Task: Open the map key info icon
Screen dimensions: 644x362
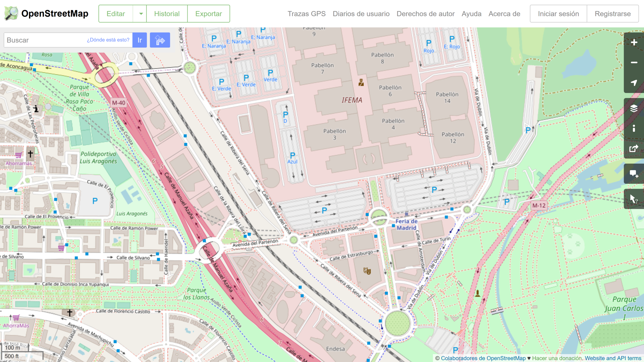Action: coord(634,128)
